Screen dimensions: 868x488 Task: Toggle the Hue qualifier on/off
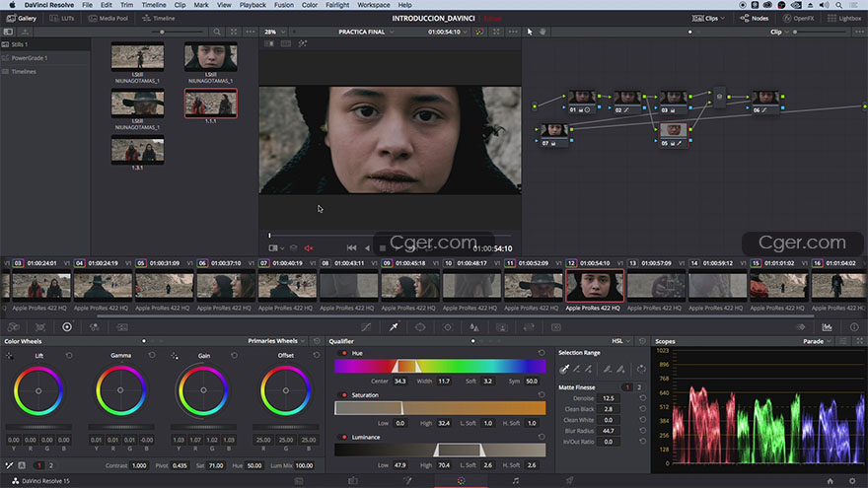344,353
